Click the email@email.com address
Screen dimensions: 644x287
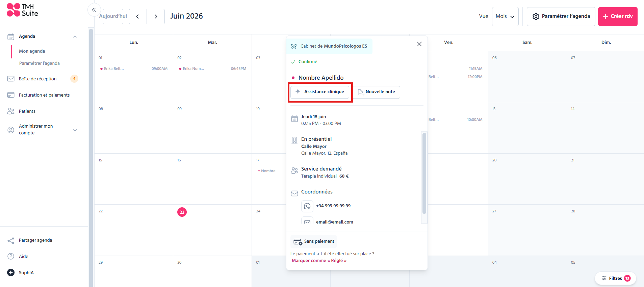click(335, 222)
